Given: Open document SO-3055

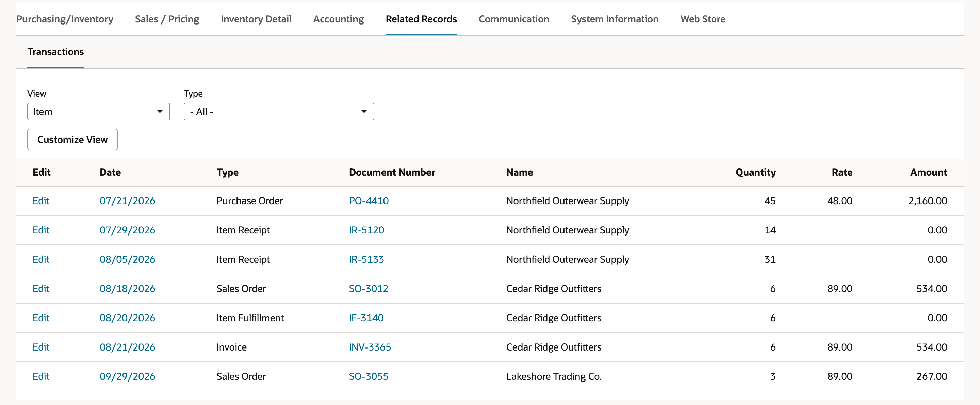Looking at the screenshot, I should (x=368, y=376).
